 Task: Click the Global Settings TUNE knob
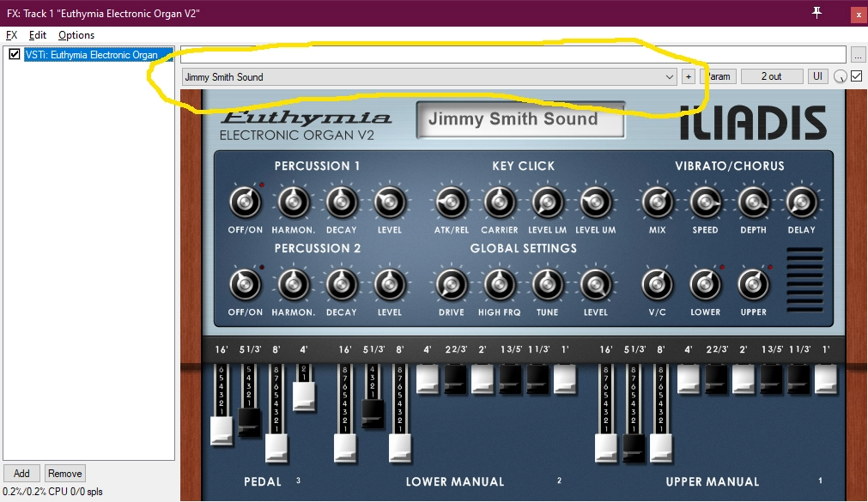point(547,283)
